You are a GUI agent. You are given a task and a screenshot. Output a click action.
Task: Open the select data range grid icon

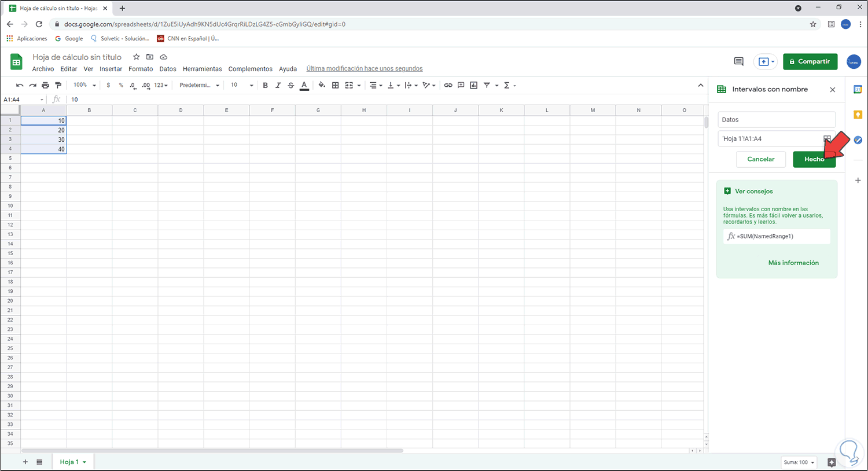tap(827, 138)
